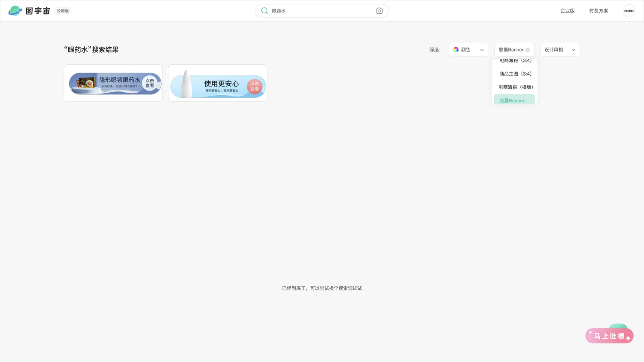Click the search magnifier icon
The width and height of the screenshot is (644, 362).
[264, 11]
